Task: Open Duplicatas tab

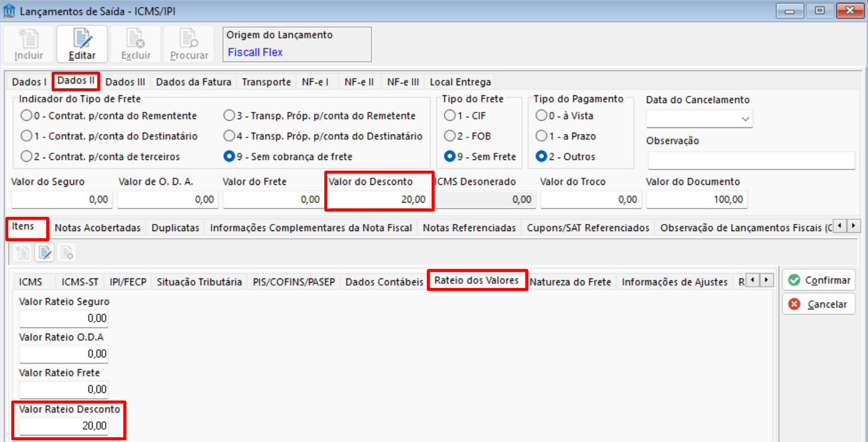Action: [x=175, y=228]
